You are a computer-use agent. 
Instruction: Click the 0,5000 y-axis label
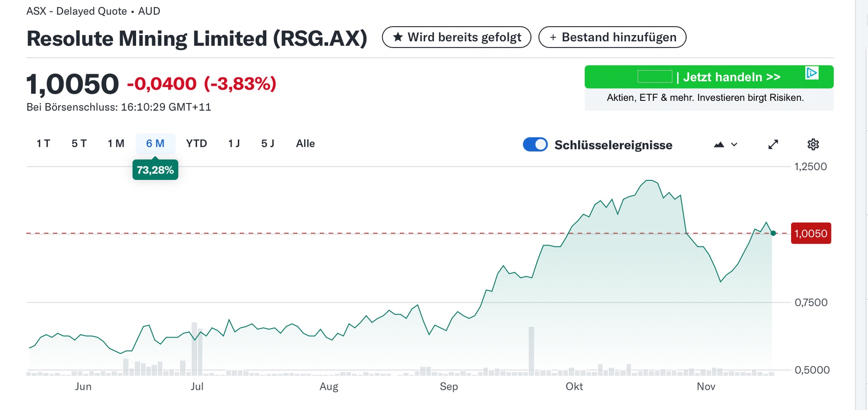tap(812, 370)
